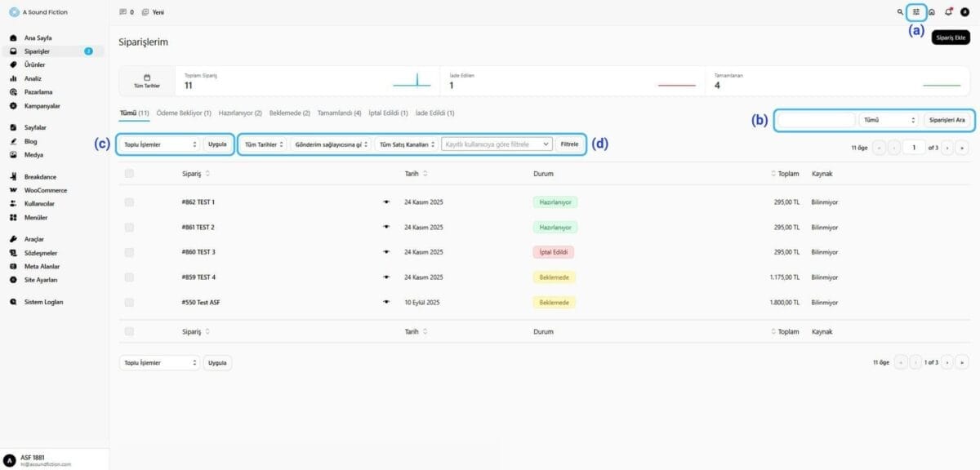Open Breakdance in the sidebar
The image size is (980, 470).
pyautogui.click(x=40, y=176)
